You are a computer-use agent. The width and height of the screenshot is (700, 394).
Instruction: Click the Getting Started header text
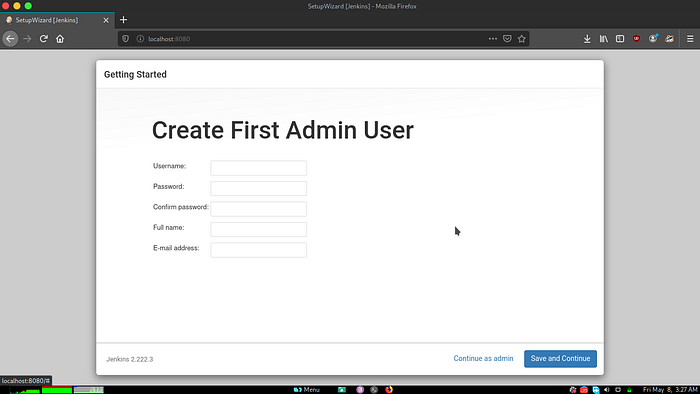(x=135, y=75)
